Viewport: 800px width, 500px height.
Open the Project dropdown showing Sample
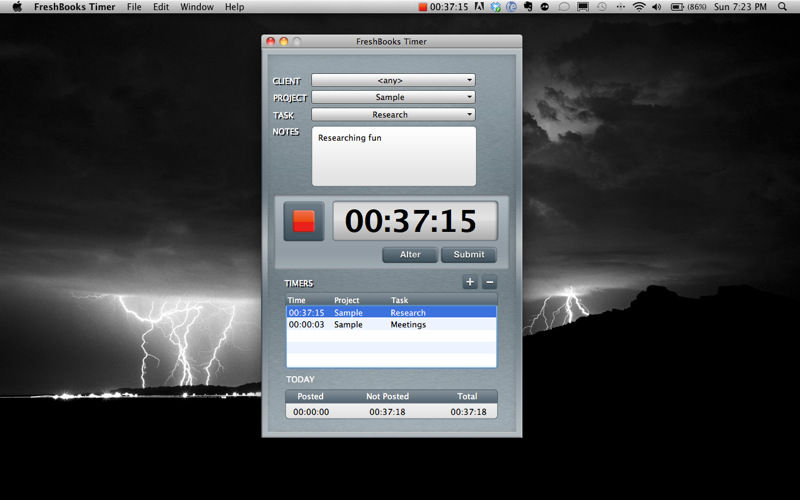[393, 97]
